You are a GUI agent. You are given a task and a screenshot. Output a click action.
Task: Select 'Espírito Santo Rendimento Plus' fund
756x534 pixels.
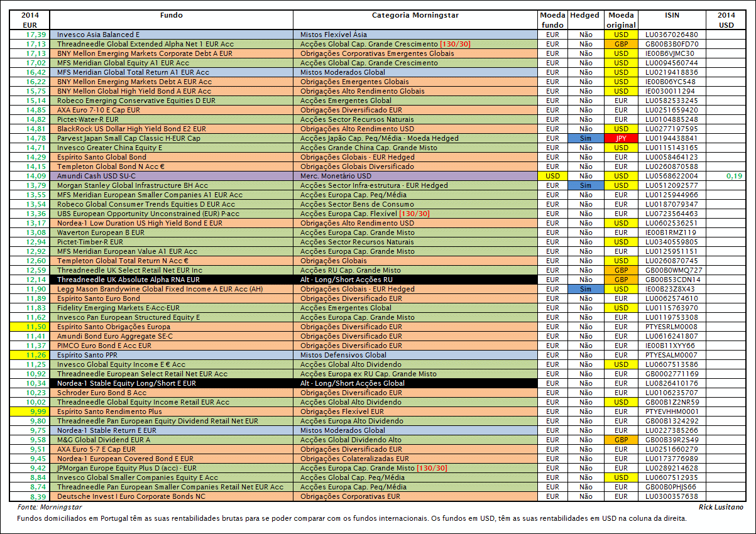172,411
